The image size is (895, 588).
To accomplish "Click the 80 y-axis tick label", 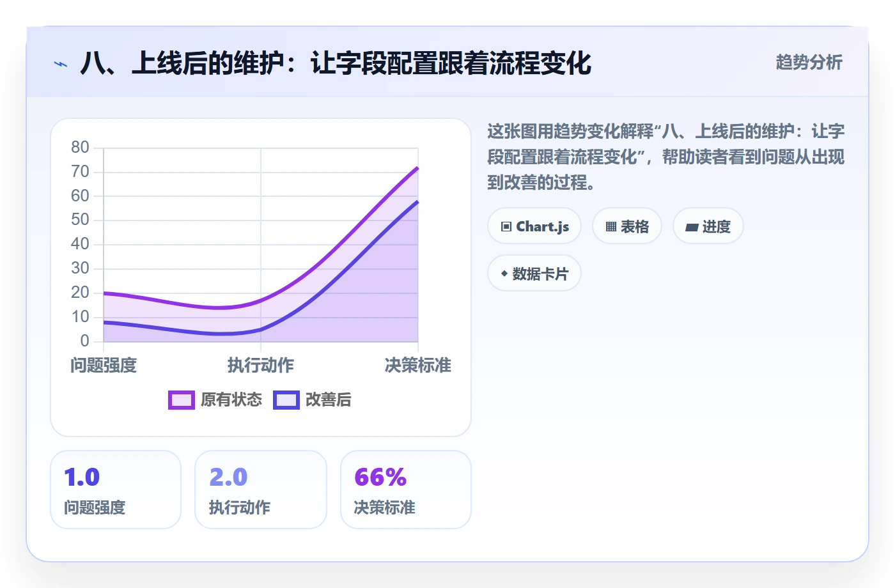I will pos(80,148).
